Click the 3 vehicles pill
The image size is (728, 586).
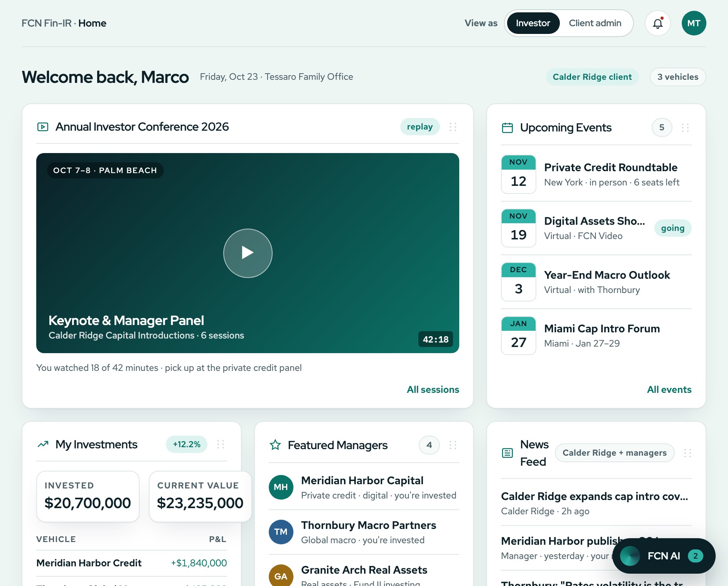pyautogui.click(x=678, y=77)
